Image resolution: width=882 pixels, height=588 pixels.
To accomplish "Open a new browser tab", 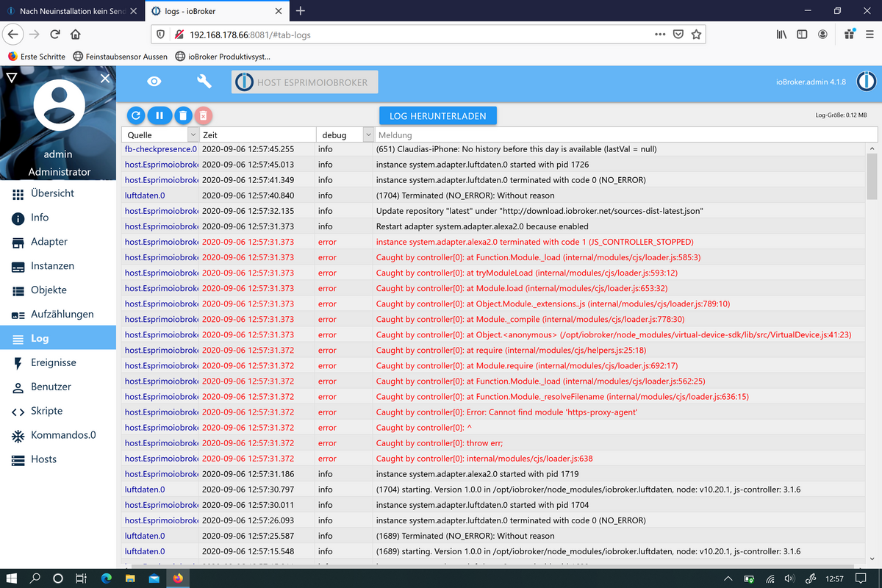I will pos(301,11).
